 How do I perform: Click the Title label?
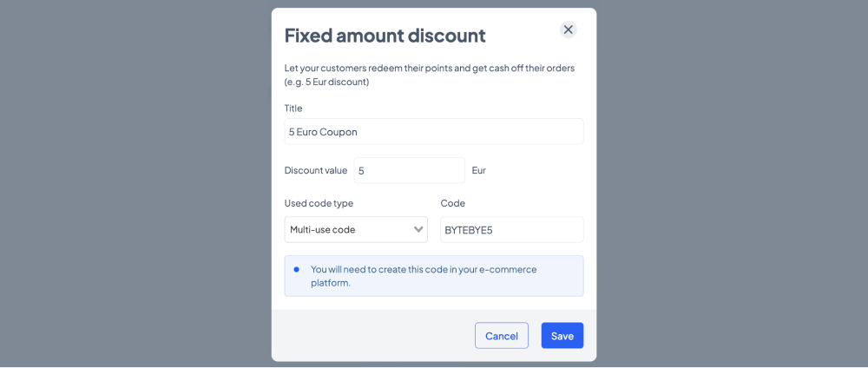click(x=293, y=108)
